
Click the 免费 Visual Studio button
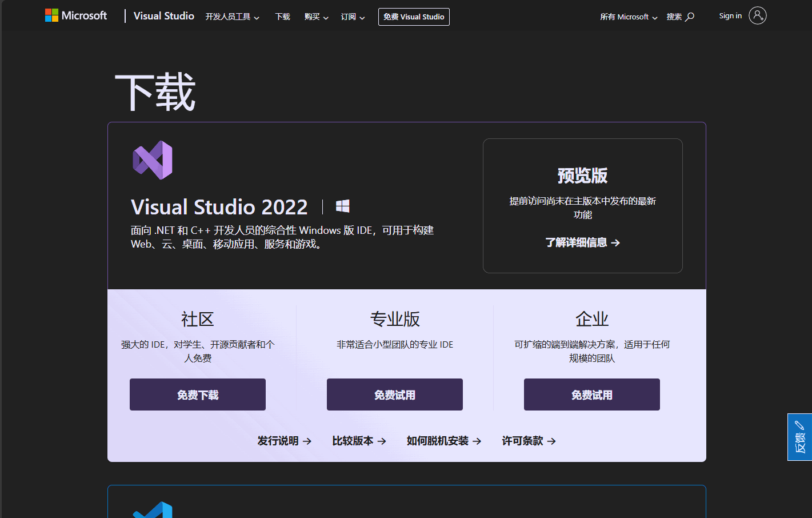(x=414, y=17)
